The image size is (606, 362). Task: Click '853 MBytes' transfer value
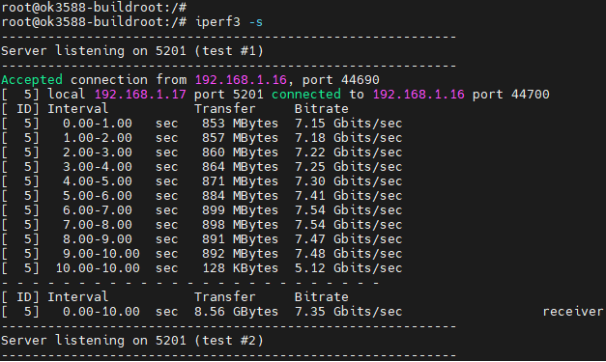point(240,123)
